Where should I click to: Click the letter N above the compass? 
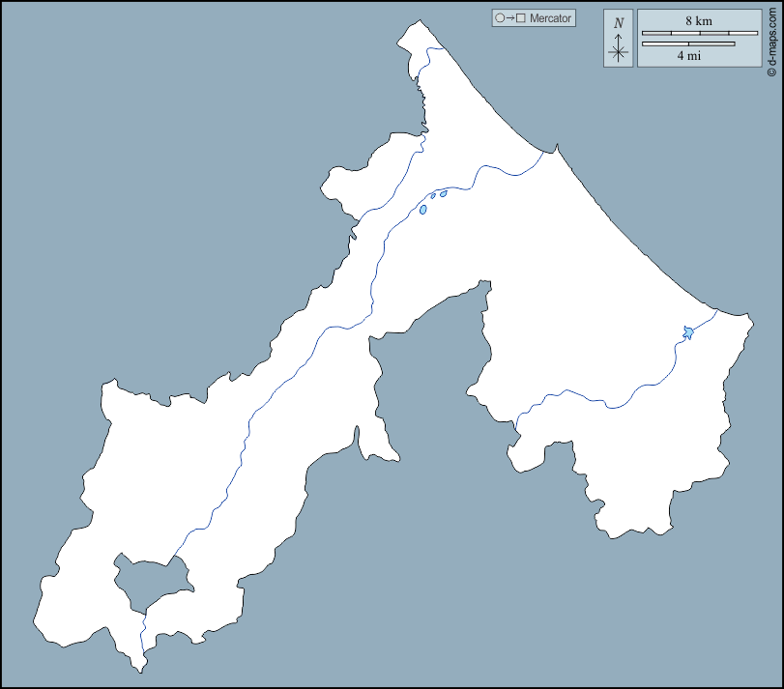point(619,24)
